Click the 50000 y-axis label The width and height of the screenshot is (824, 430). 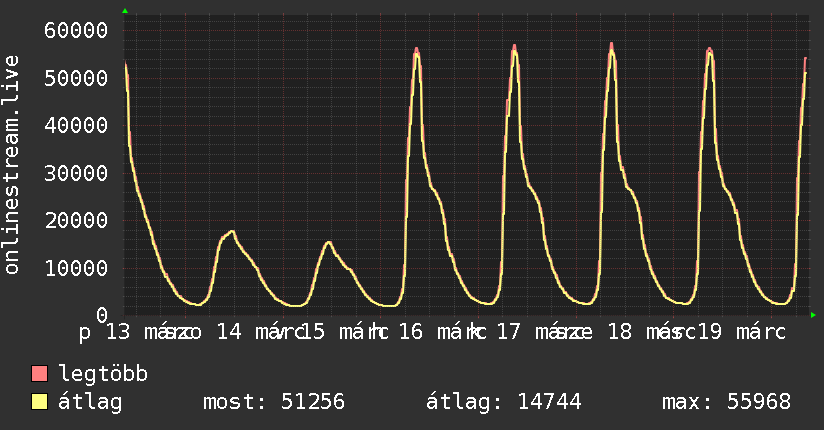click(76, 78)
